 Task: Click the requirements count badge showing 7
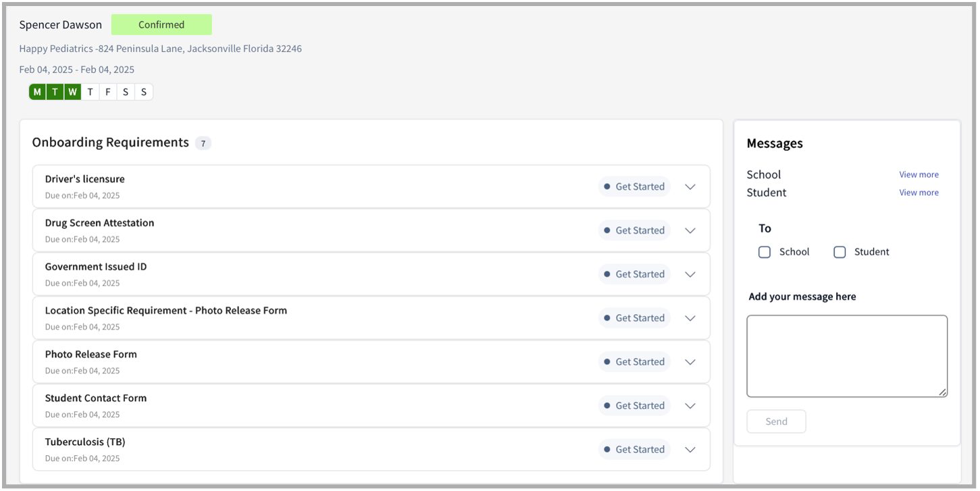click(x=203, y=143)
